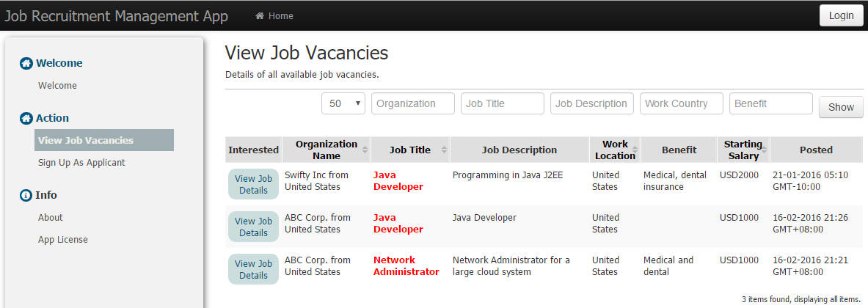The width and height of the screenshot is (868, 308).
Task: Open App License sidebar link
Action: pyautogui.click(x=62, y=239)
